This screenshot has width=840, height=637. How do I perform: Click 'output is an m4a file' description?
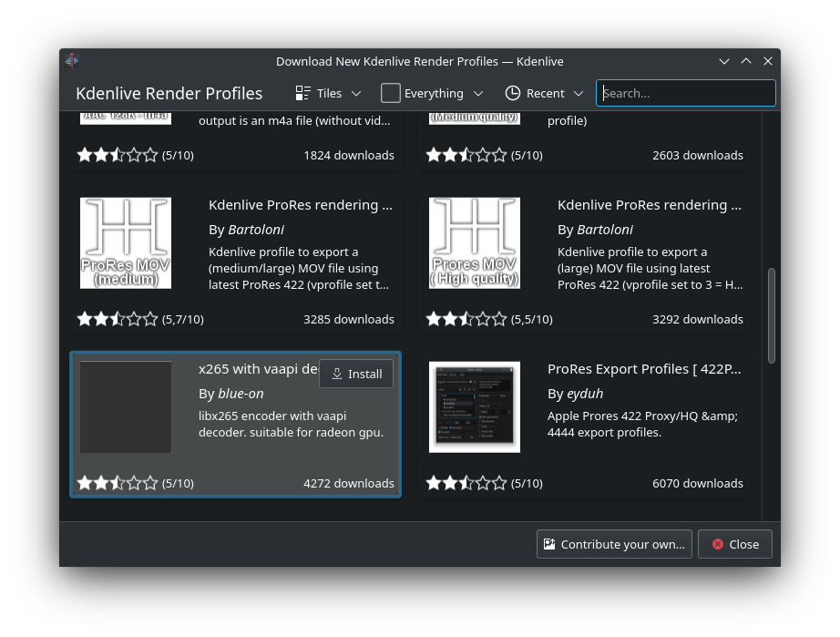[x=294, y=121]
